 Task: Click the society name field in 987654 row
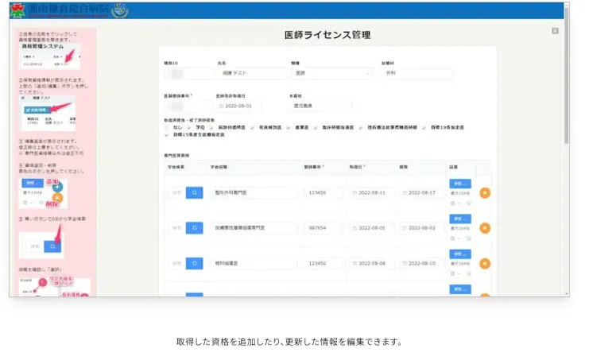point(254,228)
